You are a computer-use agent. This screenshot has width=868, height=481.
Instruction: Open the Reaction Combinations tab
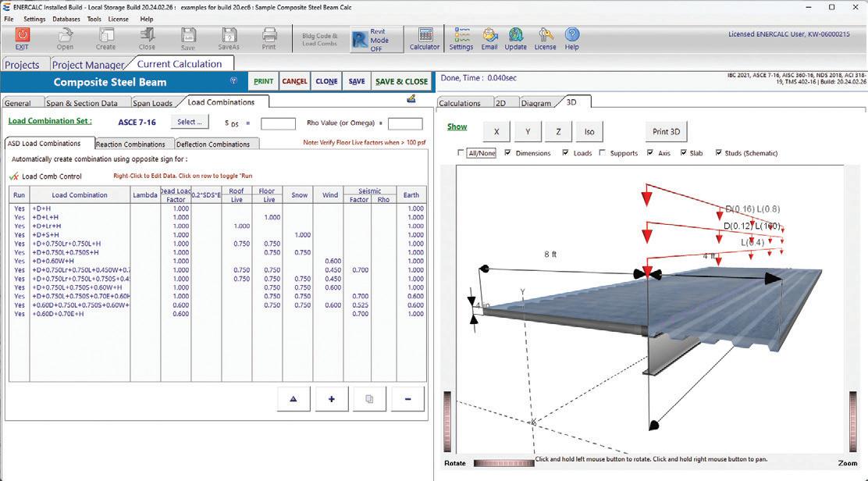coord(130,144)
